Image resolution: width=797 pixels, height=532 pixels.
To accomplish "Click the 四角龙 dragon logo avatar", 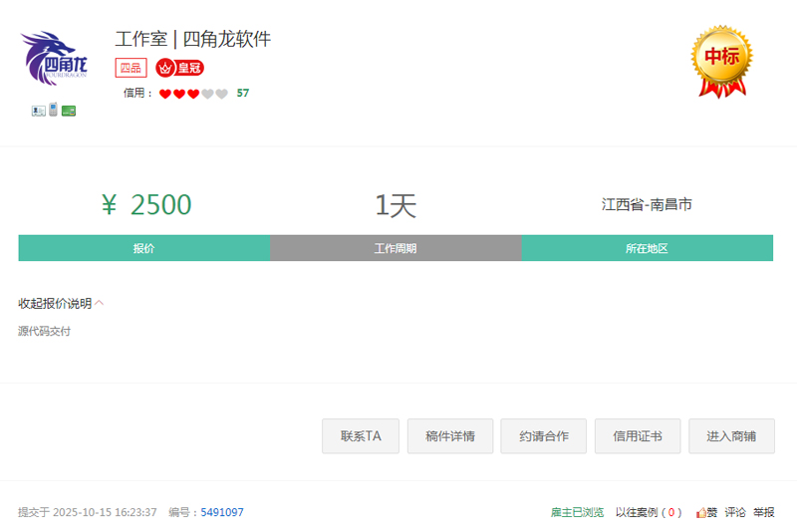I will pyautogui.click(x=55, y=56).
